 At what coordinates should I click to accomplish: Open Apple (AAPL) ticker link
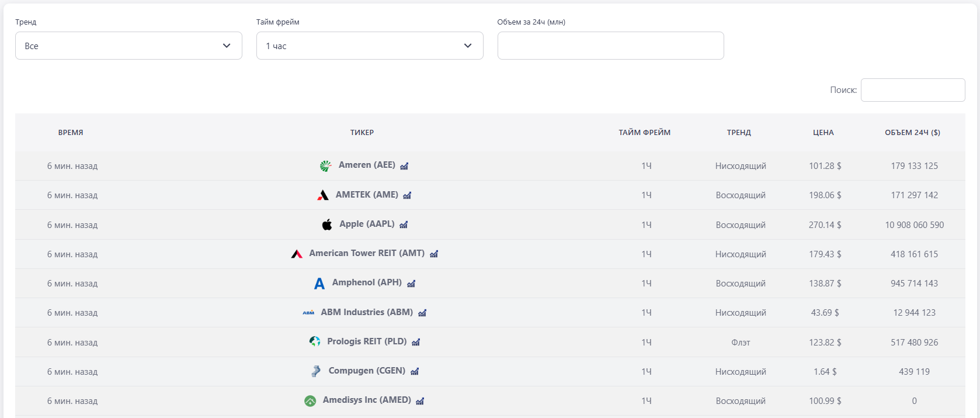tap(367, 224)
